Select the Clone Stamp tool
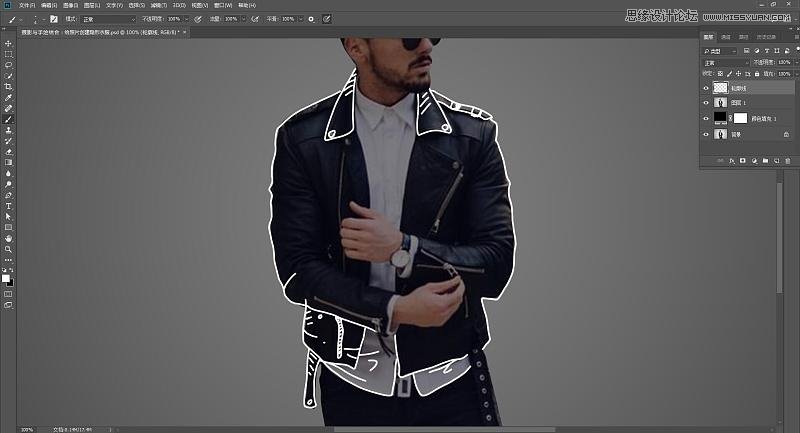The image size is (800, 433). click(8, 130)
